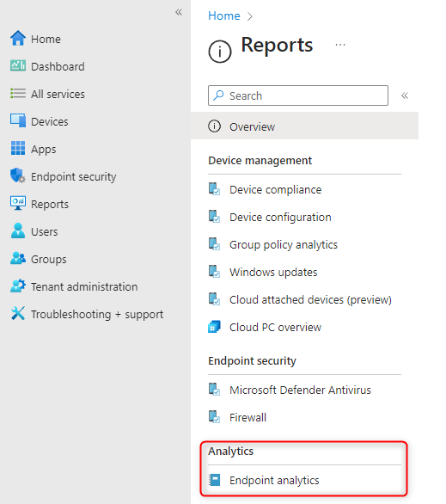Screen dimensions: 446x504
Task: Click the Search input field
Action: [298, 95]
